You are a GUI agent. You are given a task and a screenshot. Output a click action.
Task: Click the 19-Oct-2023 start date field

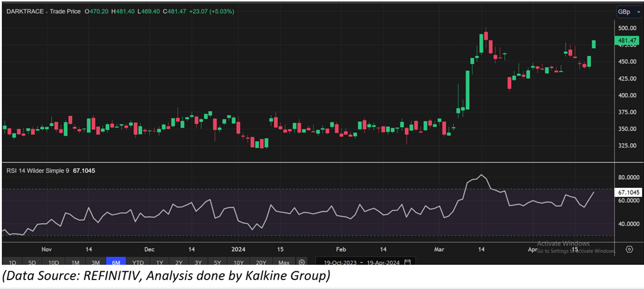(x=339, y=262)
